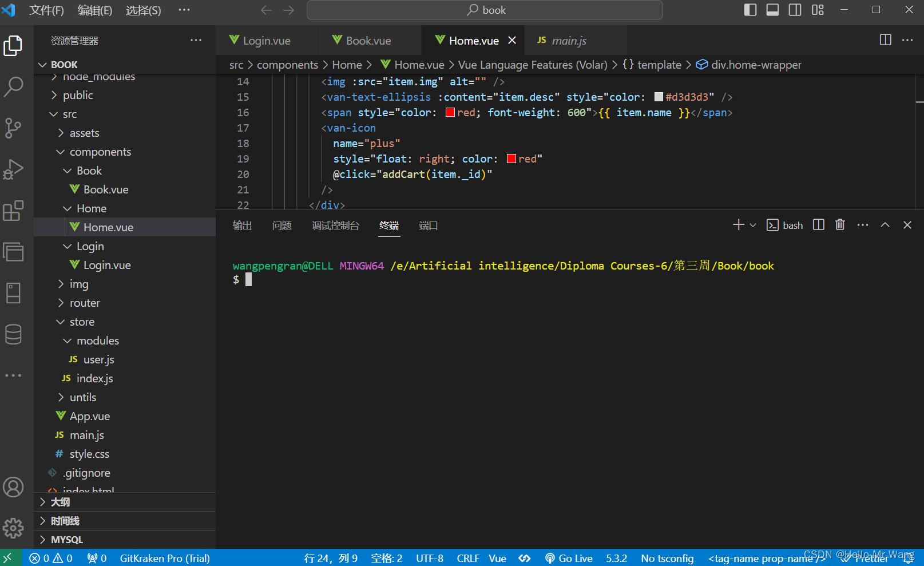The height and width of the screenshot is (566, 924).
Task: Open the 调试控制台 panel tab
Action: click(335, 225)
